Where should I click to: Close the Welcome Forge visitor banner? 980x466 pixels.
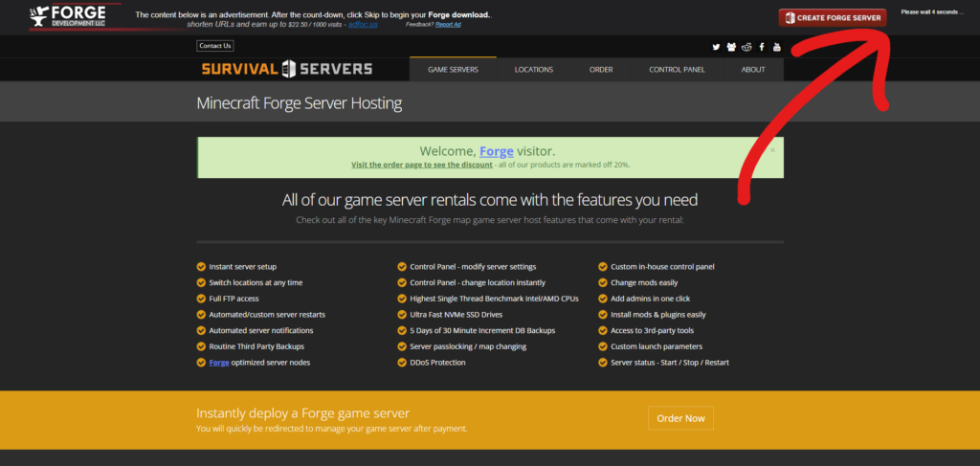tap(772, 150)
